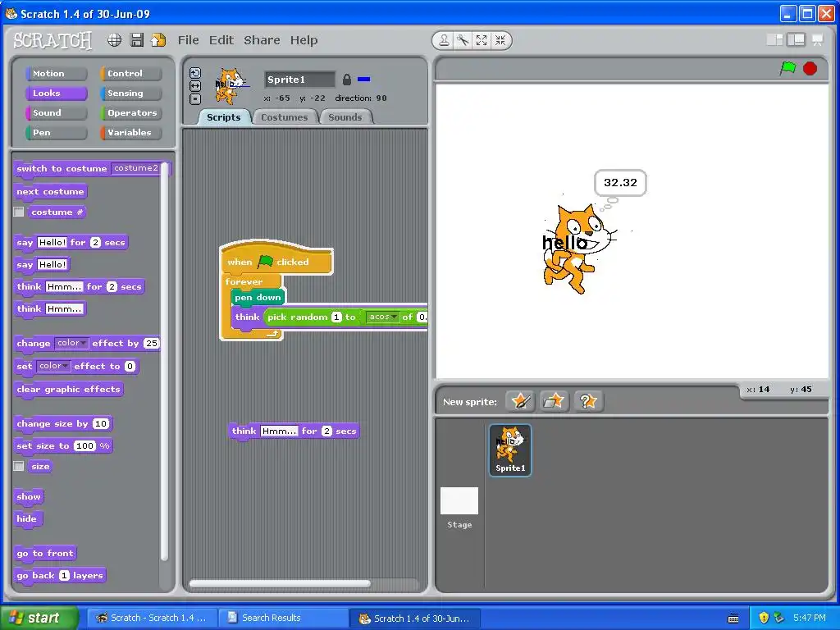Click the share project icon beside the floppy disk

click(x=158, y=40)
